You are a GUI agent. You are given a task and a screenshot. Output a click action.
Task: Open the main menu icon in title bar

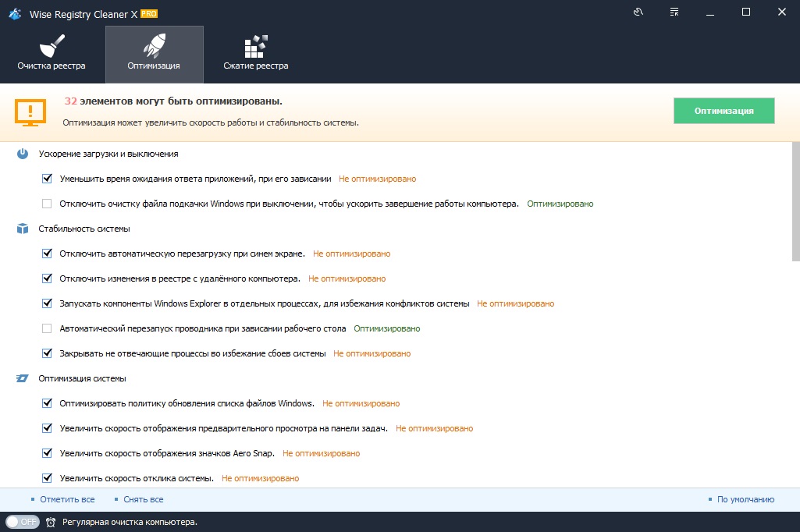pos(673,12)
